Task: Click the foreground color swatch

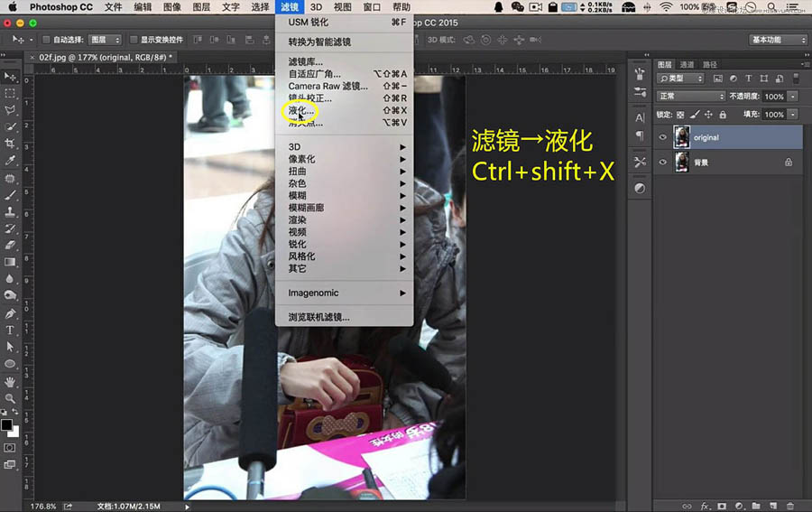Action: (6, 425)
